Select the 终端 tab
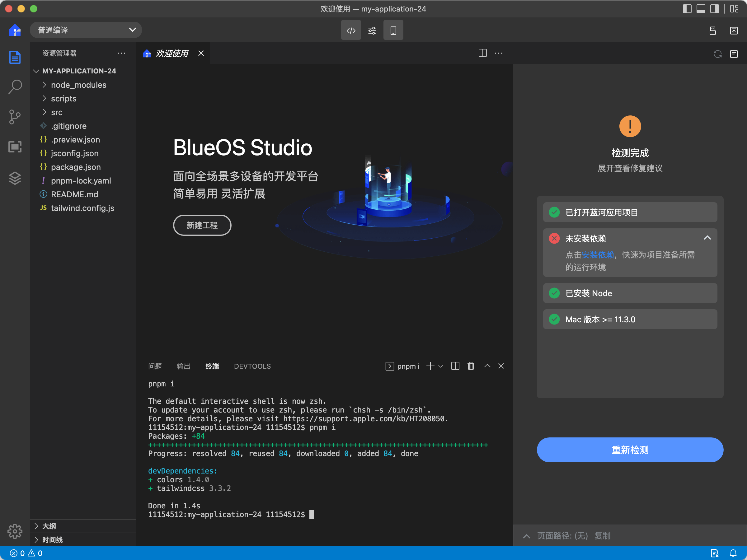Viewport: 747px width, 560px height. [212, 366]
